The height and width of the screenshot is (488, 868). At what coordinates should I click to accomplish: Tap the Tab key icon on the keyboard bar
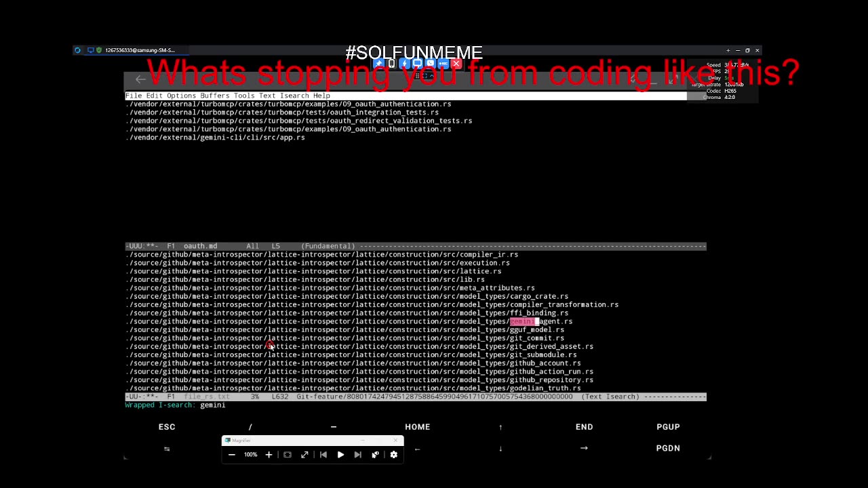(x=167, y=449)
